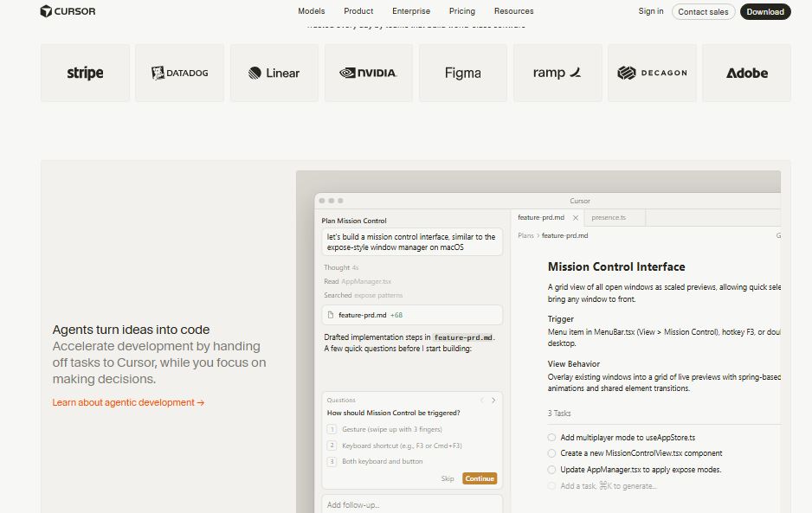Viewport: 812px width, 513px height.
Task: Click the 3 Tasks label
Action: (559, 414)
